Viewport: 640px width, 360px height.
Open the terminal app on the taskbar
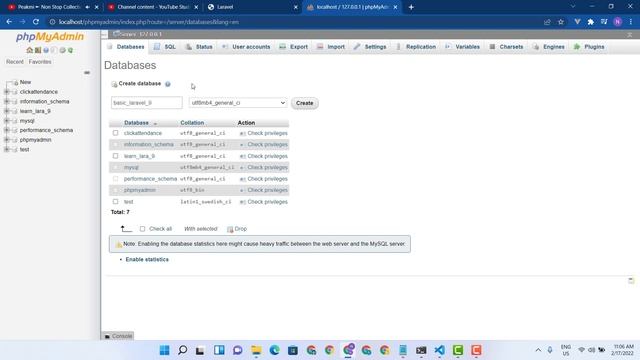pos(421,350)
